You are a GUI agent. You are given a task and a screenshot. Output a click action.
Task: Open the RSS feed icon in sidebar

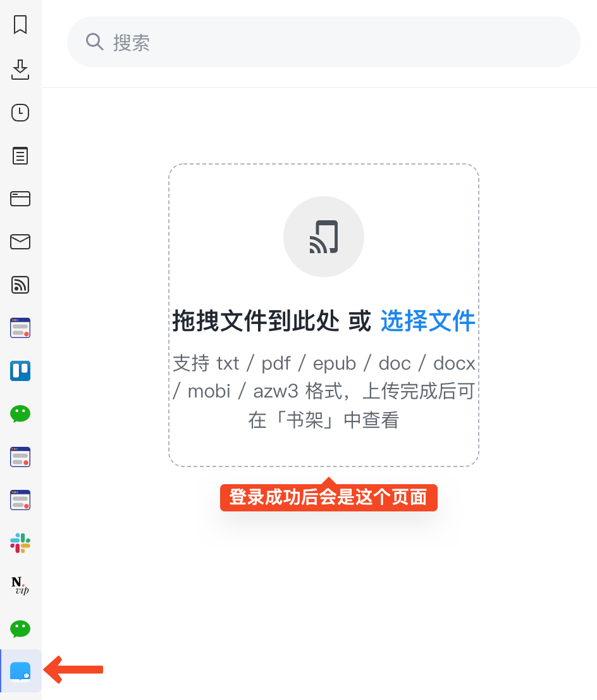click(20, 285)
